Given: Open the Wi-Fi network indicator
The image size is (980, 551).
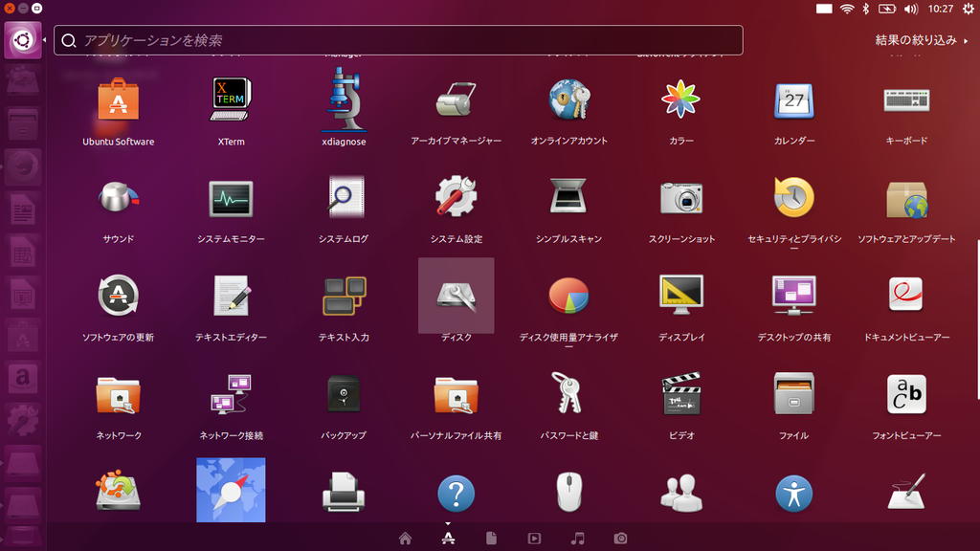Looking at the screenshot, I should [847, 9].
